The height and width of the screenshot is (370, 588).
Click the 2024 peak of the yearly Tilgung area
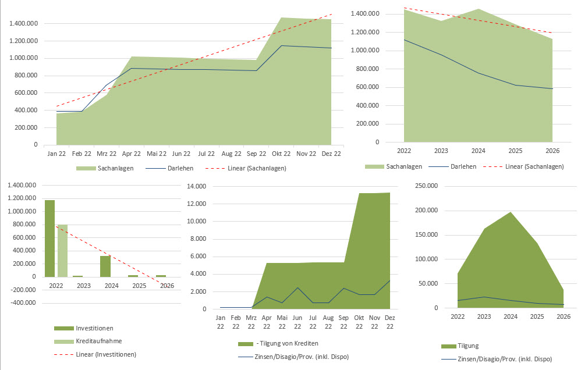(511, 213)
